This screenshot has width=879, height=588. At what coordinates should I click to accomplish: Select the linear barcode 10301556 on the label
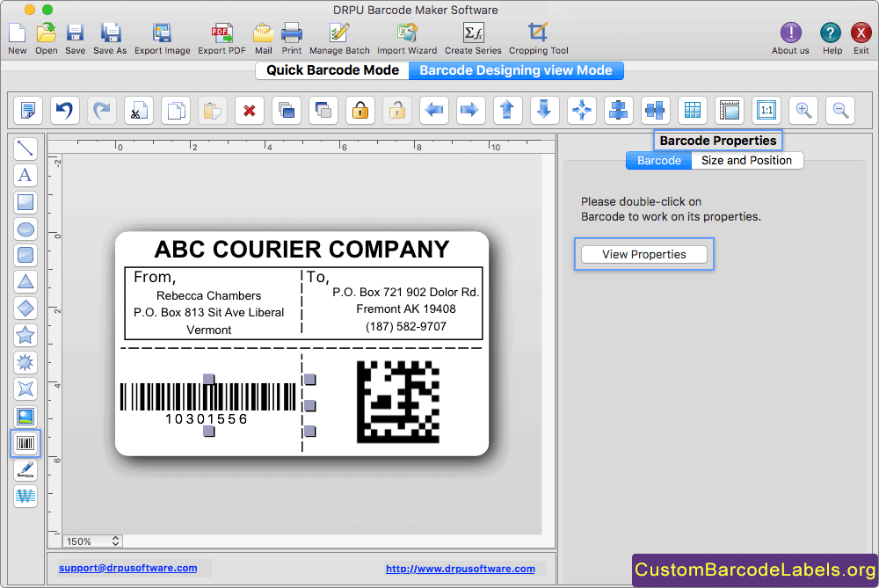pos(208,403)
